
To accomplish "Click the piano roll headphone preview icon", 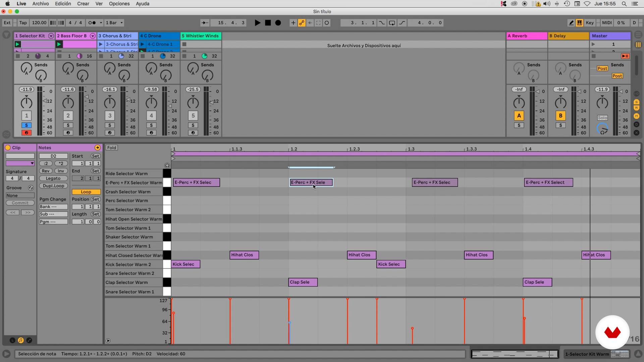I will pyautogui.click(x=167, y=166).
